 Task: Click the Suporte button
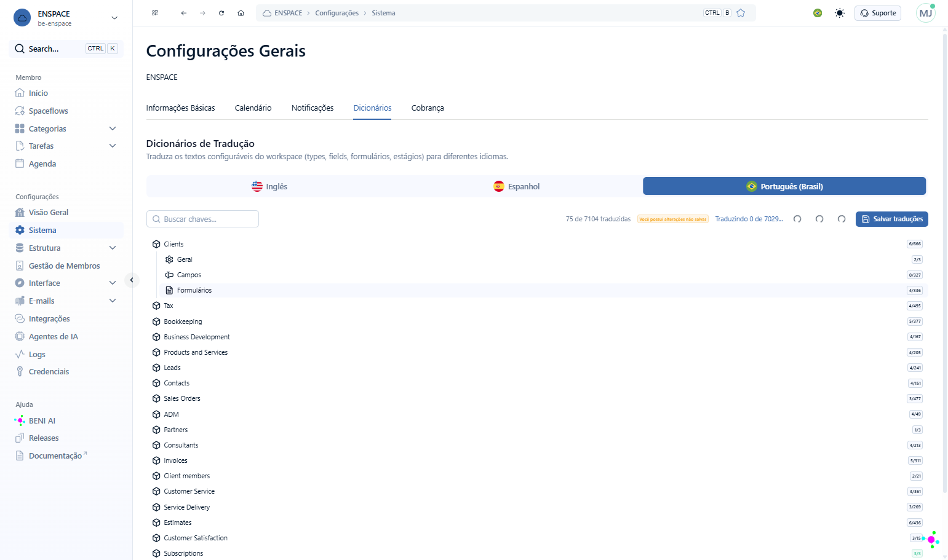click(878, 13)
